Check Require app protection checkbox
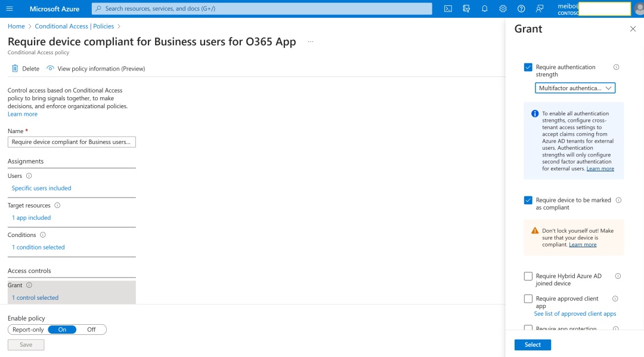 tap(528, 328)
